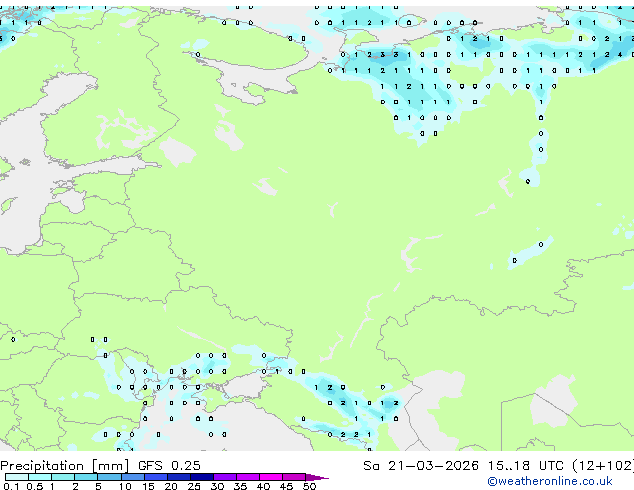Select the legend swatch between 30 and 35
The width and height of the screenshot is (634, 490).
(x=225, y=477)
